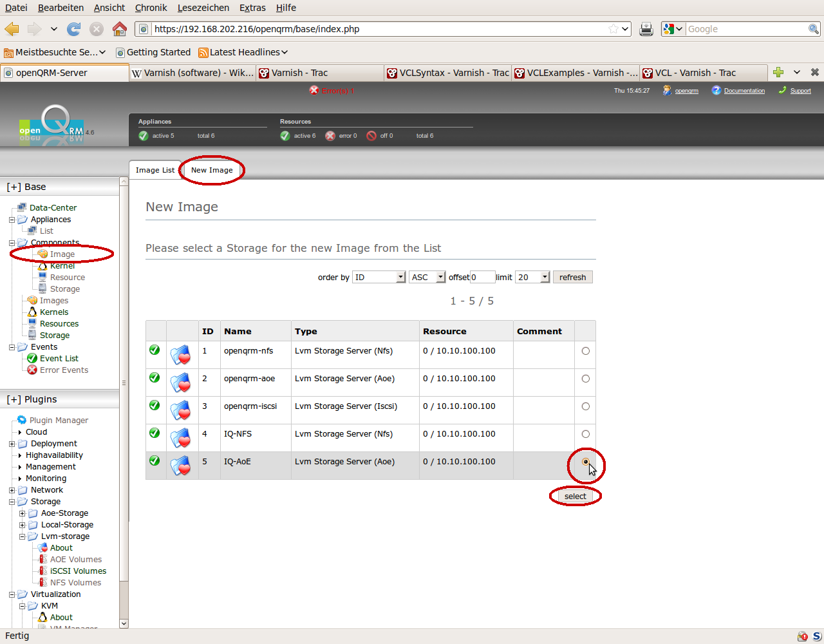824x644 pixels.
Task: Collapse the Lvm-storage tree node
Action: tap(22, 536)
